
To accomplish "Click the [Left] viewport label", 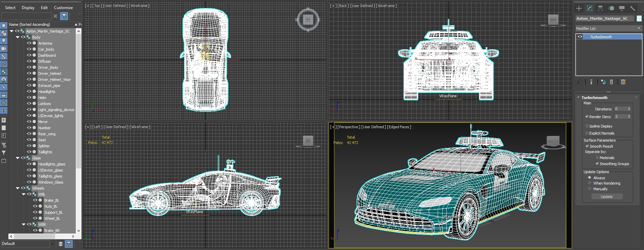I will click(x=97, y=127).
